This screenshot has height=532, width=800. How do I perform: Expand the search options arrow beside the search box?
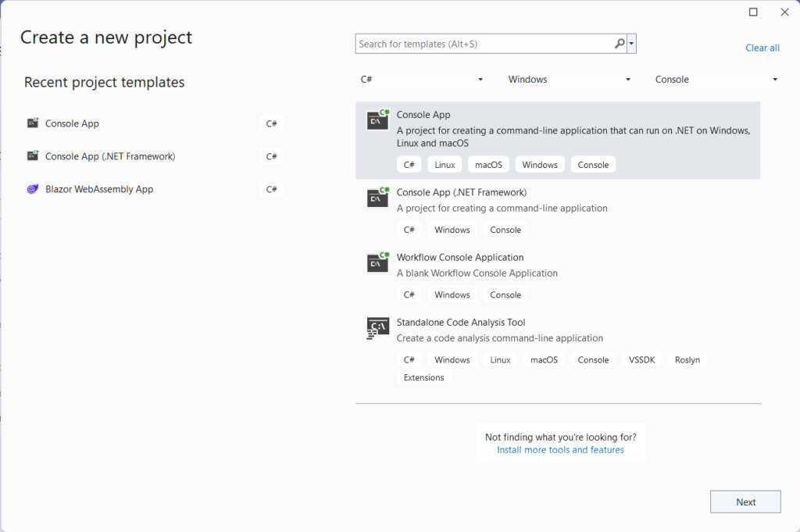pyautogui.click(x=631, y=43)
